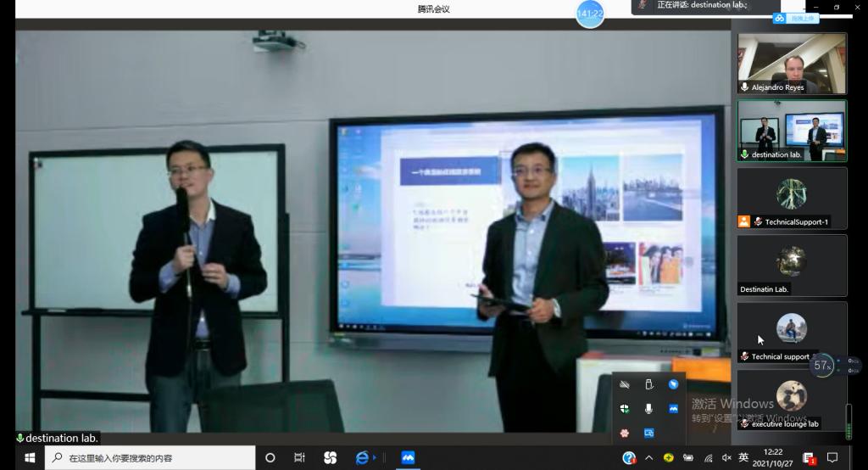Viewport: 868px width, 470px height.
Task: Open Tencent Meeting from the taskbar
Action: pos(408,457)
